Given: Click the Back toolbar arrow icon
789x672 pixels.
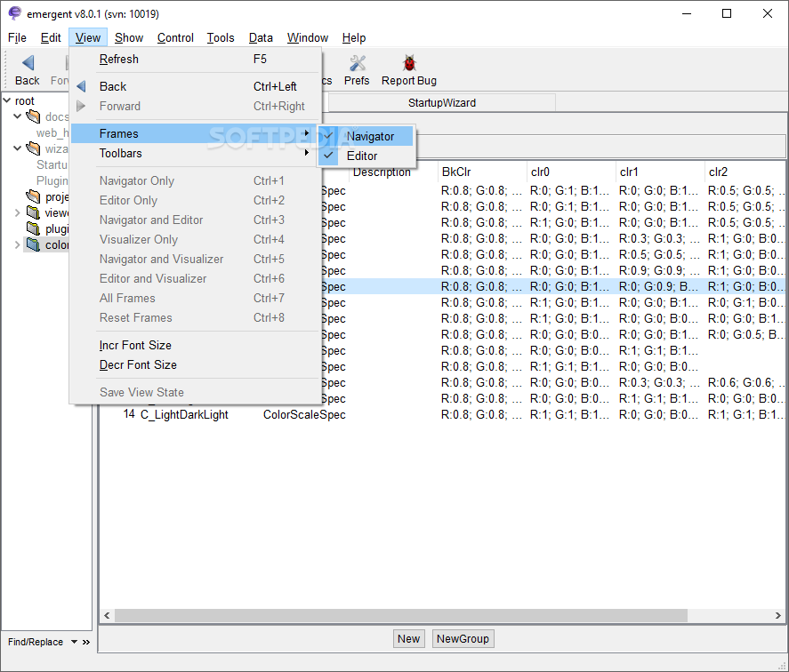Looking at the screenshot, I should (28, 63).
